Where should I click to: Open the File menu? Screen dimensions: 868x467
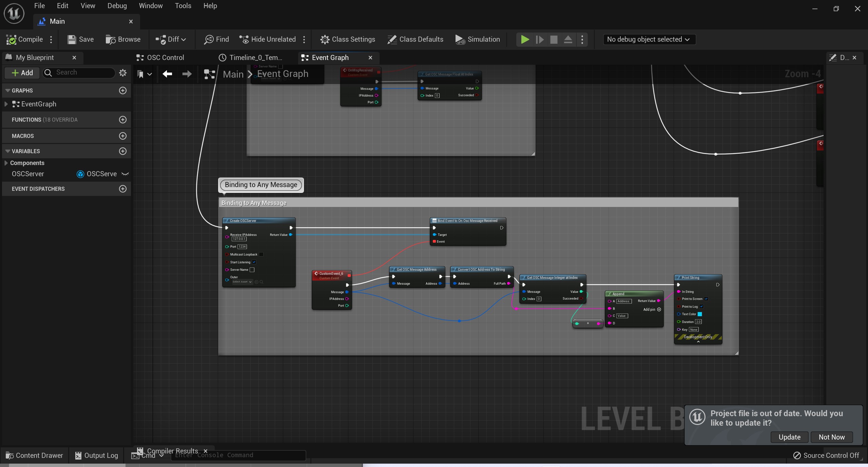[x=39, y=6]
